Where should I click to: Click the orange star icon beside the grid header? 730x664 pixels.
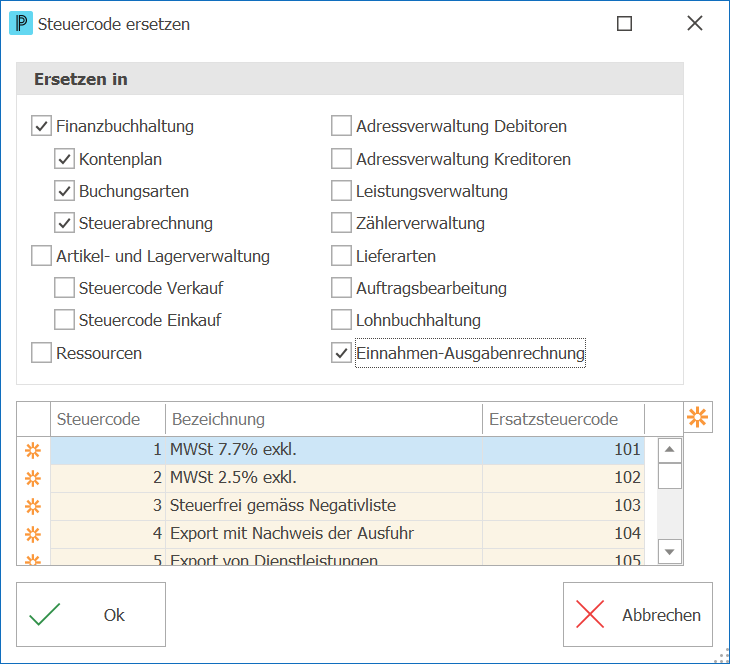pos(697,417)
